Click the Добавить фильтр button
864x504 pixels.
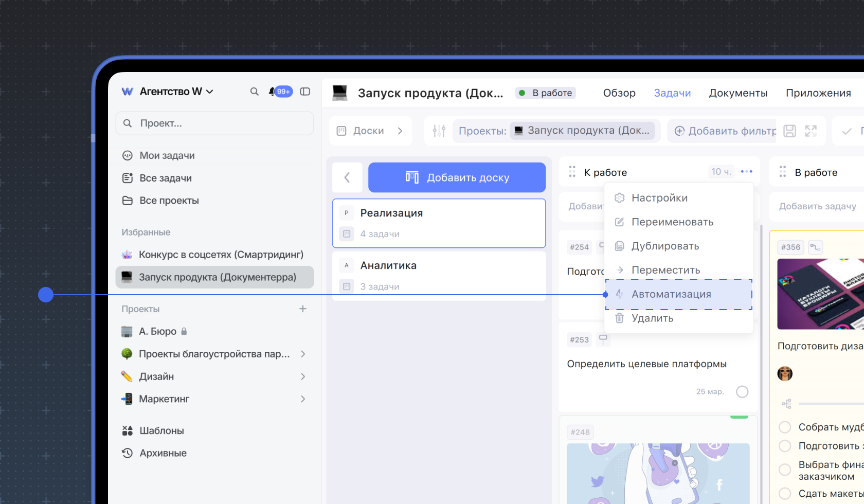tap(725, 131)
